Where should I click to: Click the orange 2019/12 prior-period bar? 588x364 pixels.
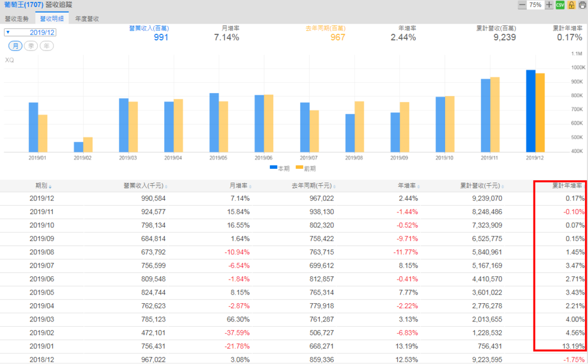(x=540, y=113)
